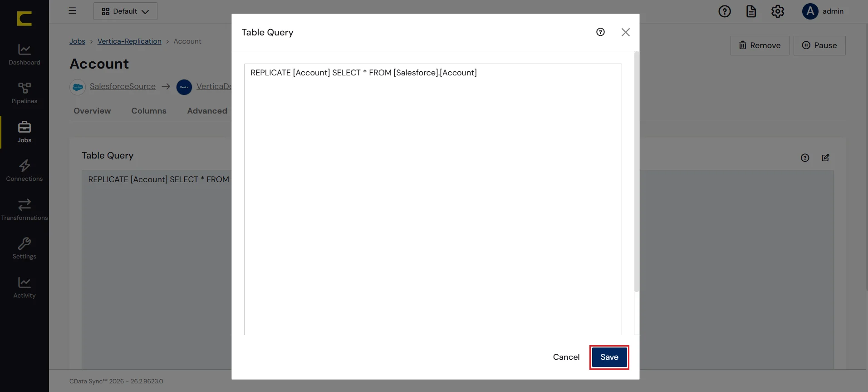Click inside the query text editor
This screenshot has height=392, width=868.
coord(433,200)
